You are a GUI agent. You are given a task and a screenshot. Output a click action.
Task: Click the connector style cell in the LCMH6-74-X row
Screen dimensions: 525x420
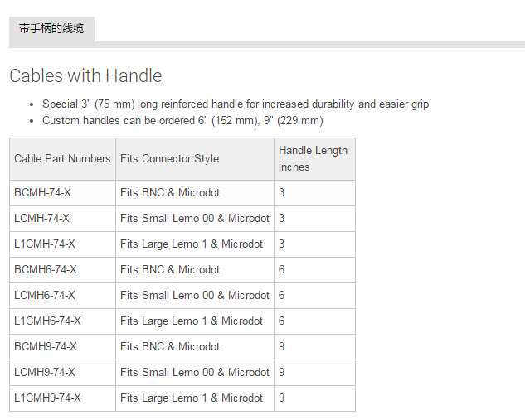pyautogui.click(x=195, y=296)
